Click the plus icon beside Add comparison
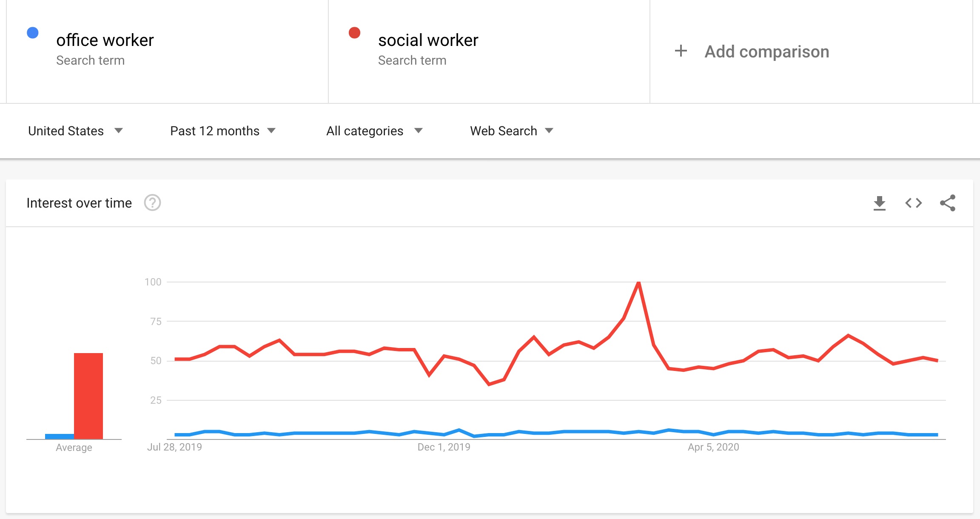Viewport: 980px width, 519px height. pyautogui.click(x=681, y=51)
